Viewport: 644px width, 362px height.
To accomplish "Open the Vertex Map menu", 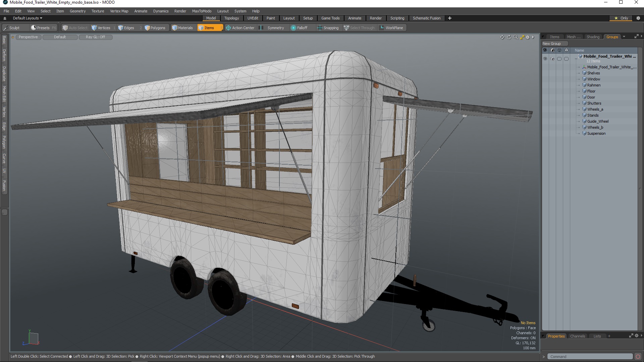I will click(x=119, y=11).
